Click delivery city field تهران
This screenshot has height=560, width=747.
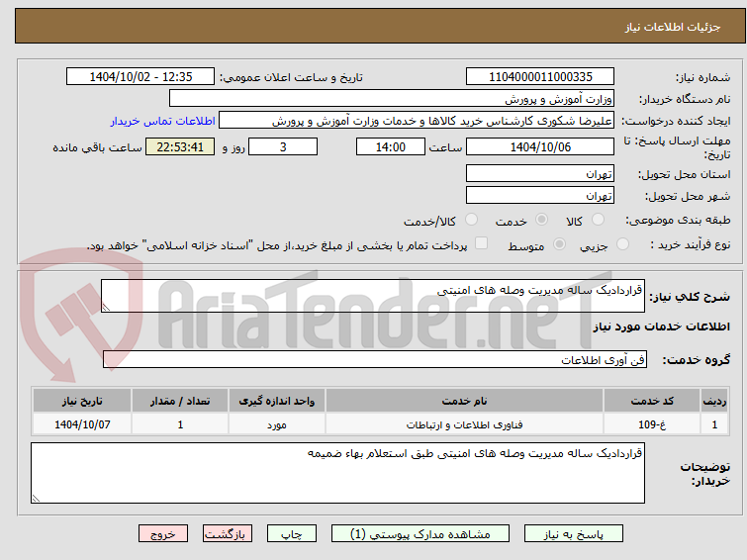click(540, 195)
